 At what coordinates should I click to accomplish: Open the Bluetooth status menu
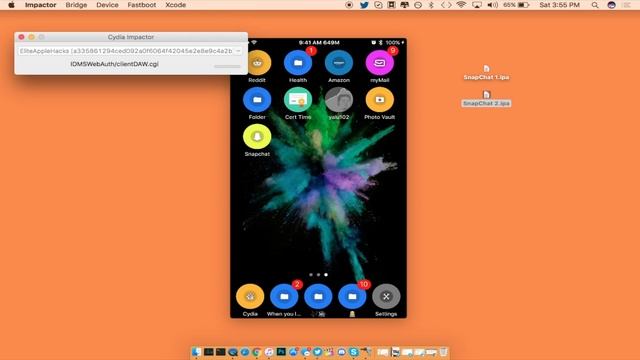[431, 5]
